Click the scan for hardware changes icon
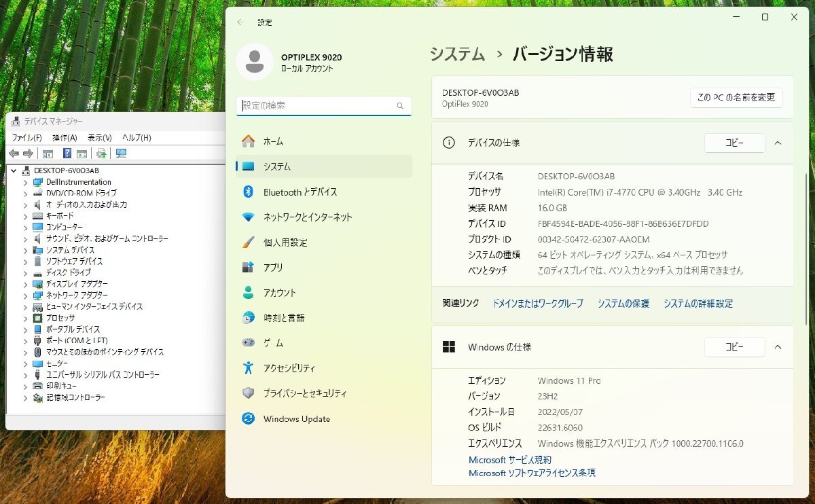 pyautogui.click(x=122, y=154)
